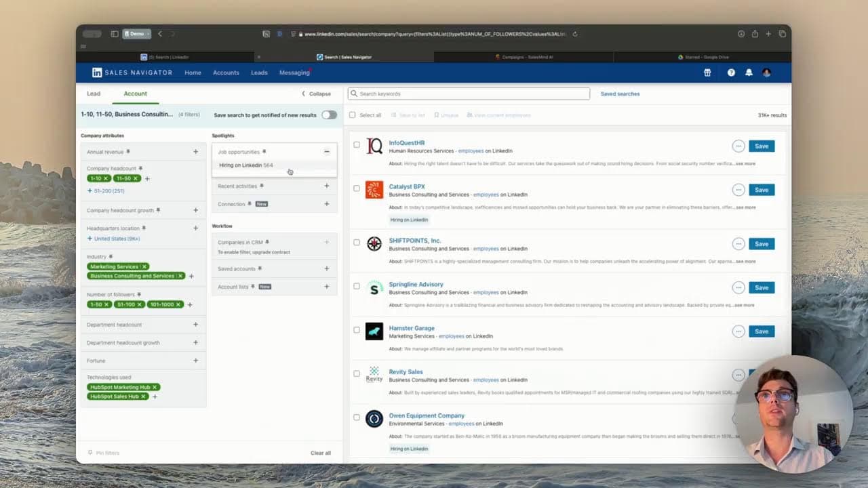Image resolution: width=868 pixels, height=488 pixels.
Task: Open more options for SHIFTPOINTS, Inc.
Action: pyautogui.click(x=738, y=243)
